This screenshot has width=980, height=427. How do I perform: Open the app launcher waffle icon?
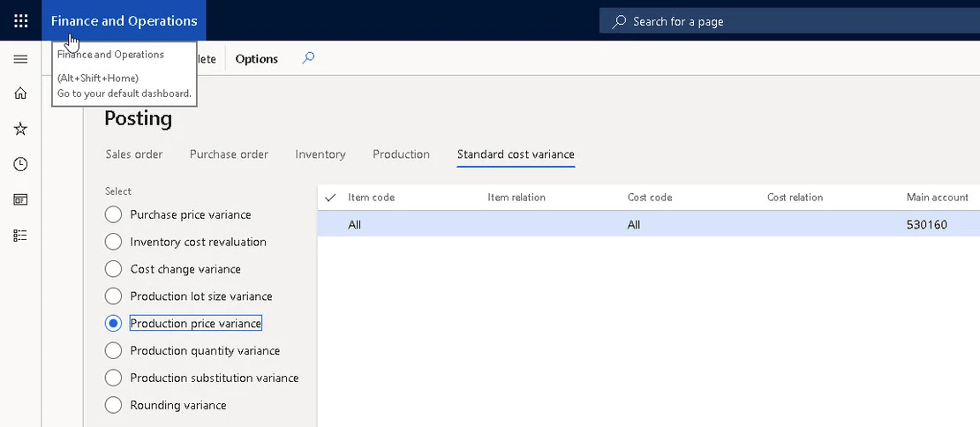point(20,20)
